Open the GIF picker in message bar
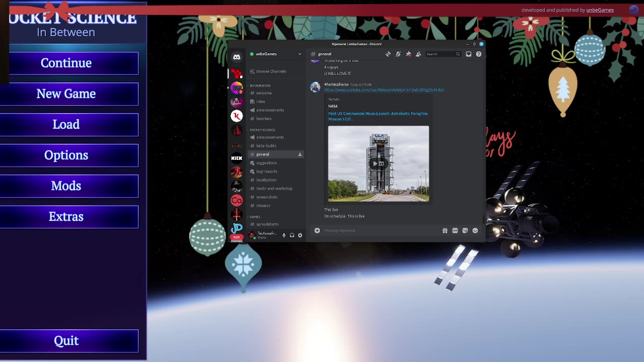Viewport: 644px width, 362px height. [455, 230]
